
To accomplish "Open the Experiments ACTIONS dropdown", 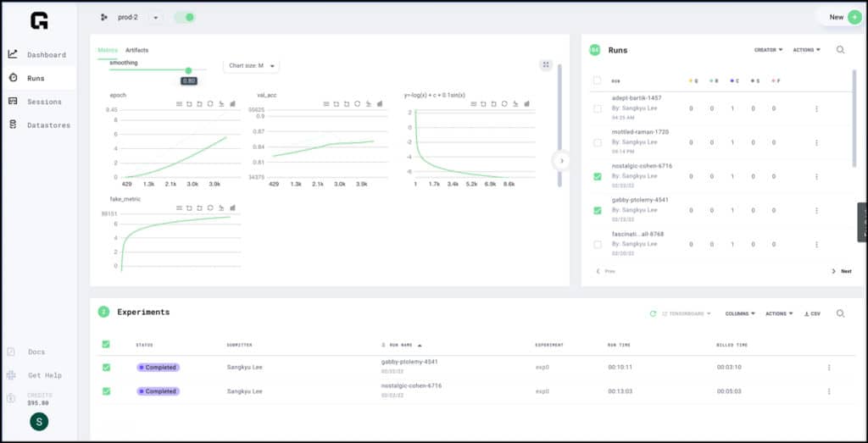I will (x=780, y=313).
